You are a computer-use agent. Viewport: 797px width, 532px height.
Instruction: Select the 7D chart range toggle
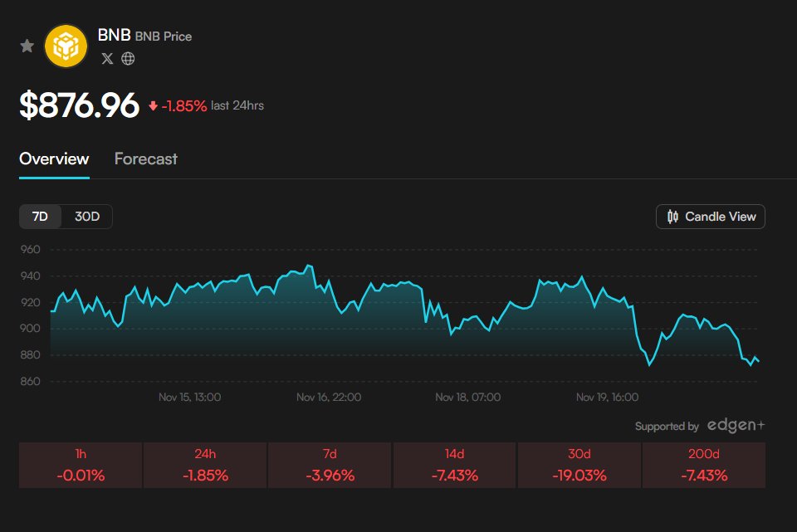pyautogui.click(x=39, y=216)
